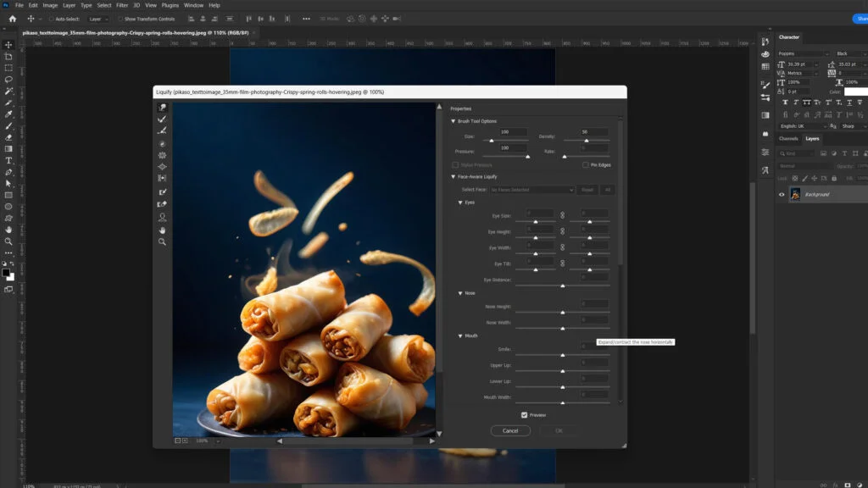Screen dimensions: 868x488
Task: Select the Push Left tool in Liquify
Action: tap(162, 178)
